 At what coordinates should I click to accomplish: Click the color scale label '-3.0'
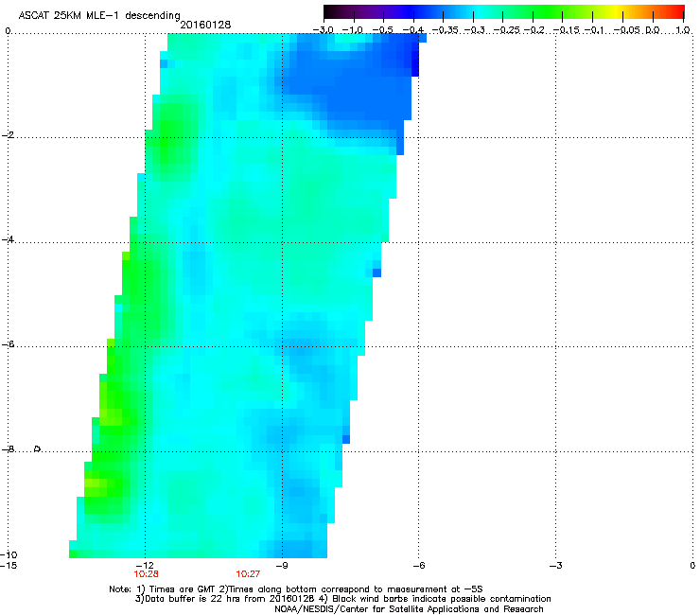(x=324, y=30)
